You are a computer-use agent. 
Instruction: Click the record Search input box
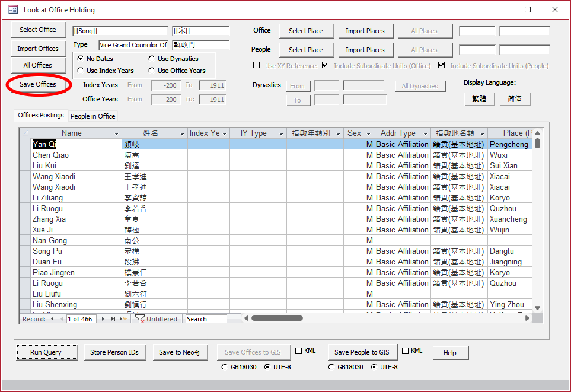coord(206,319)
